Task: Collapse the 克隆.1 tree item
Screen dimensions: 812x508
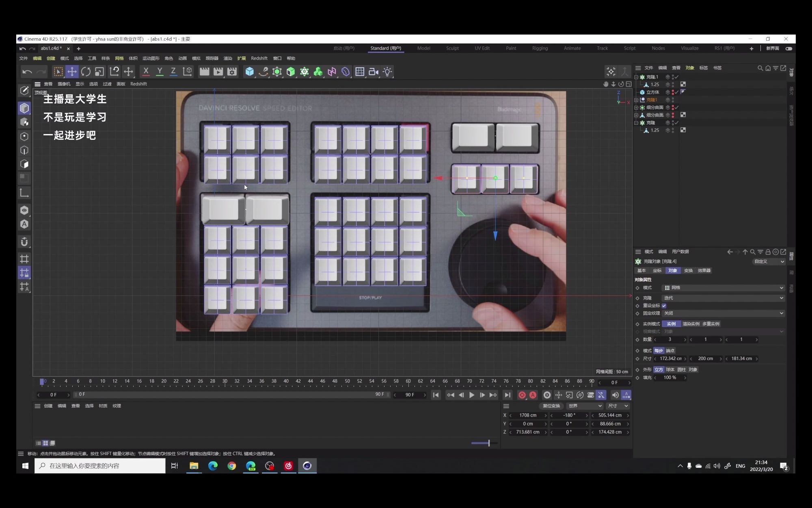Action: coord(636,77)
